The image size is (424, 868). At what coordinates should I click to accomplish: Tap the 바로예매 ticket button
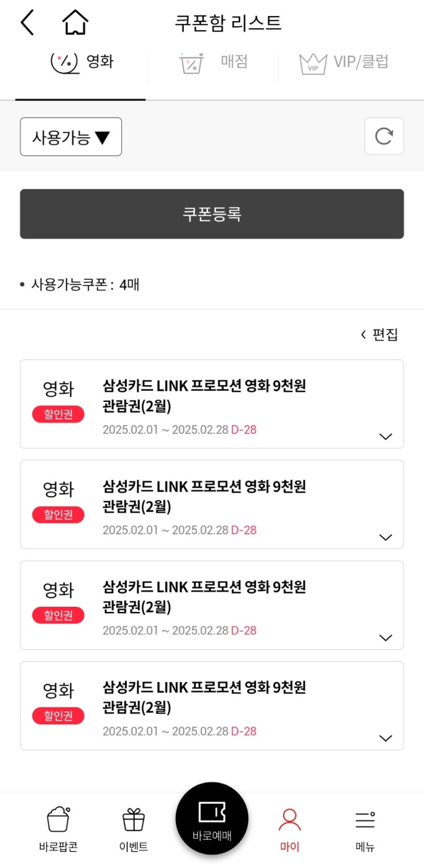tap(212, 818)
